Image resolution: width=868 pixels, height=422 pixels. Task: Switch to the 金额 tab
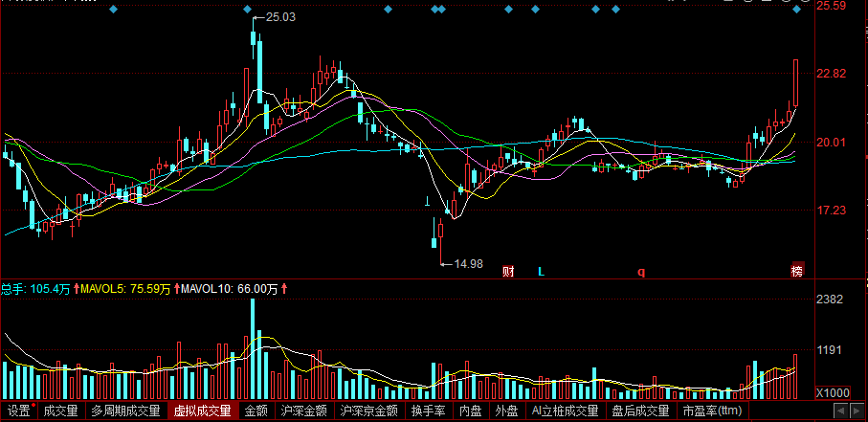tap(256, 411)
